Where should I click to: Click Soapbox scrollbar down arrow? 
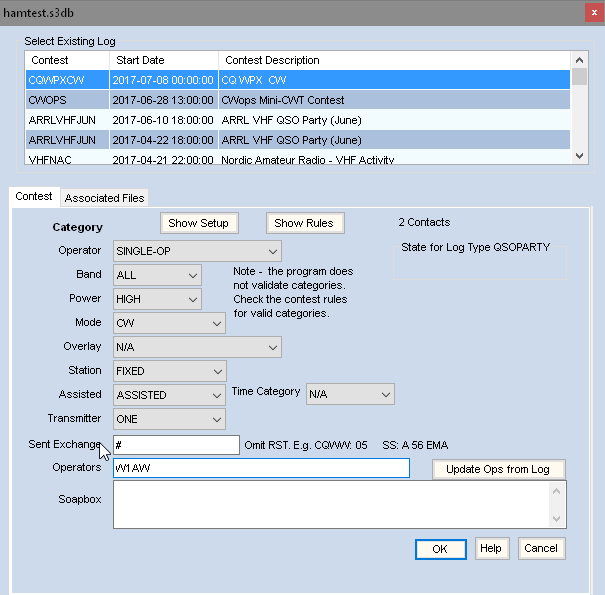[x=556, y=519]
